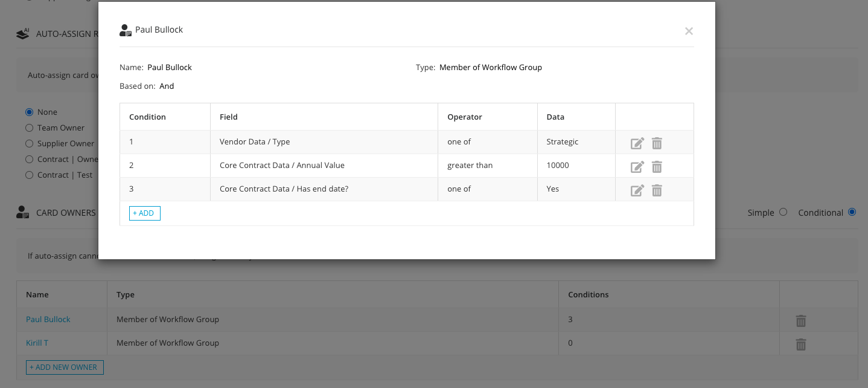This screenshot has width=868, height=388.
Task: Select the Contract | Test radio option
Action: coord(29,175)
